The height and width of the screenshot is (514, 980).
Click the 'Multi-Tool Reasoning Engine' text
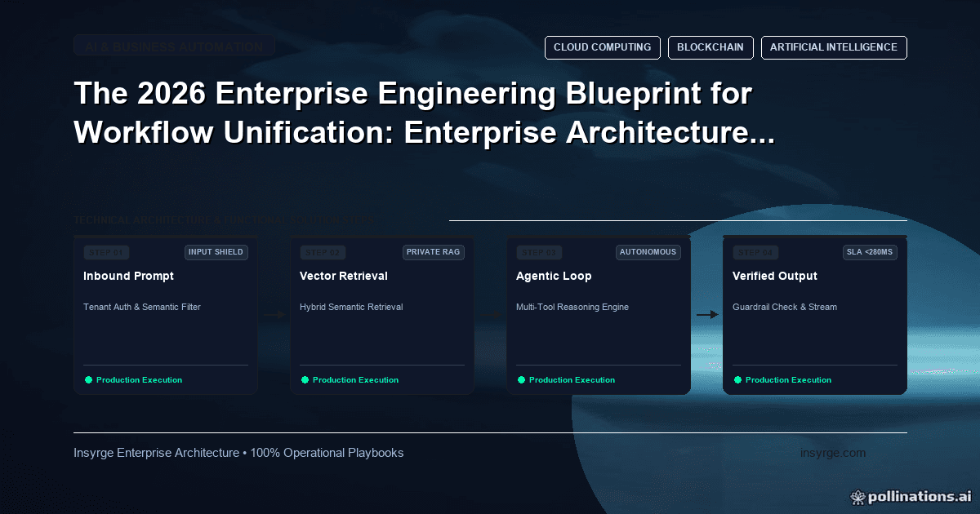[x=572, y=307]
